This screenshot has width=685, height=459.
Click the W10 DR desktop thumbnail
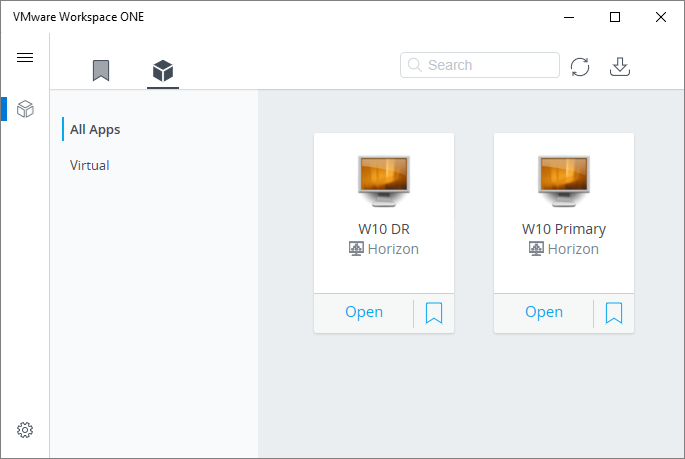[x=383, y=180]
